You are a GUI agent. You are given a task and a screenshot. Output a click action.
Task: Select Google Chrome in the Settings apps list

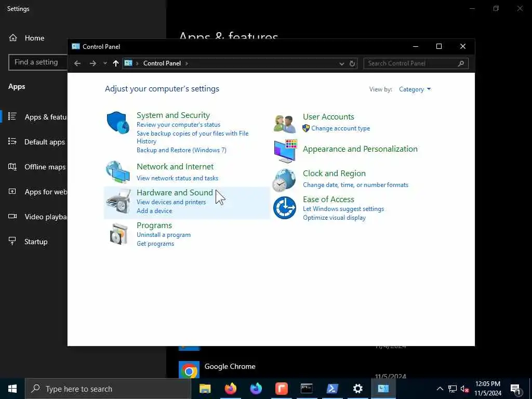pyautogui.click(x=230, y=366)
